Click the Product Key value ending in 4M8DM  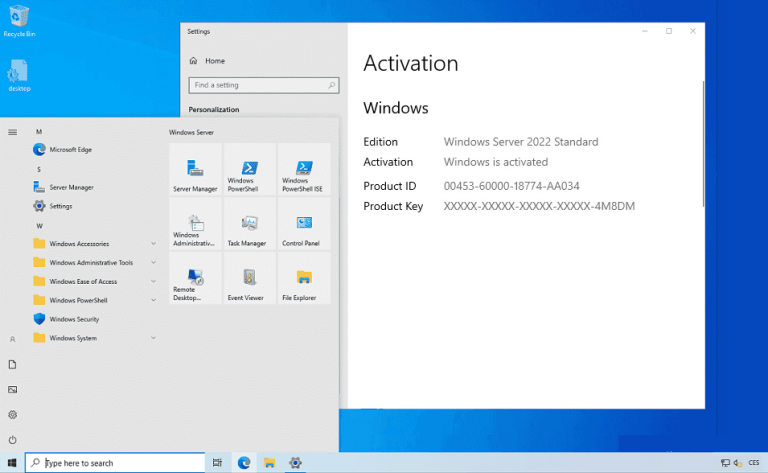[x=539, y=206]
